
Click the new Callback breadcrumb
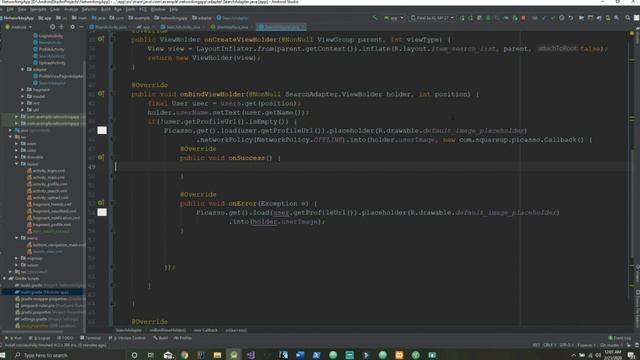(205, 330)
